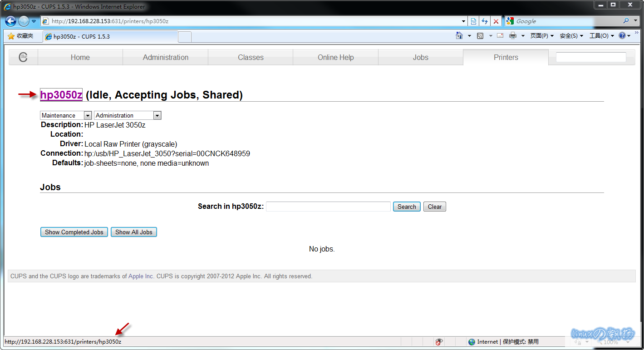Click the hp:/usb/HP_LaserJet_3050 connection text
The image size is (644, 350).
167,153
